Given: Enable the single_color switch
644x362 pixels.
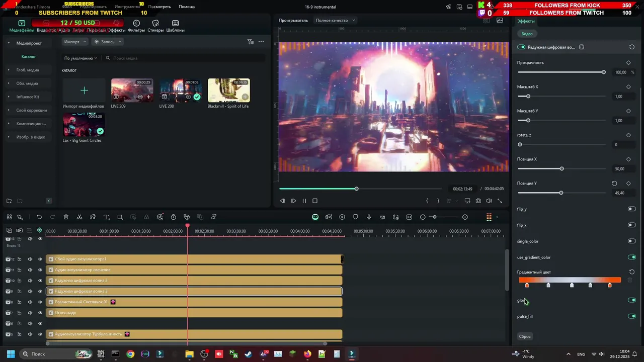Looking at the screenshot, I should [632, 241].
